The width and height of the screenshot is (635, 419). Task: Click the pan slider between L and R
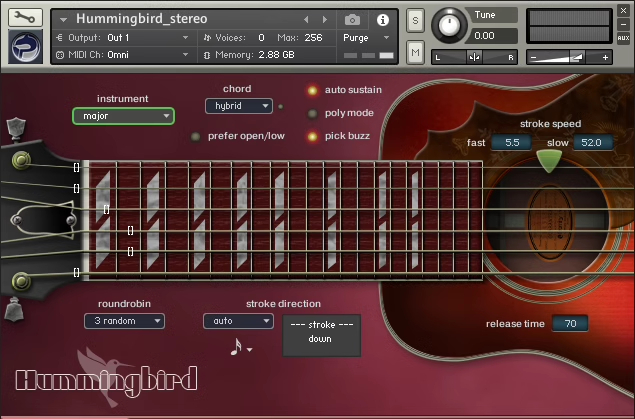tap(474, 57)
